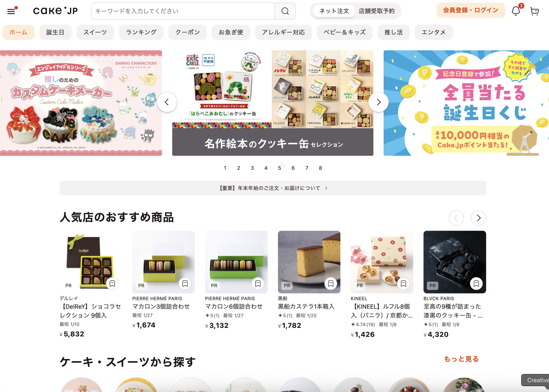The width and height of the screenshot is (549, 392).
Task: Show the previous banner slide
Action: [x=167, y=102]
